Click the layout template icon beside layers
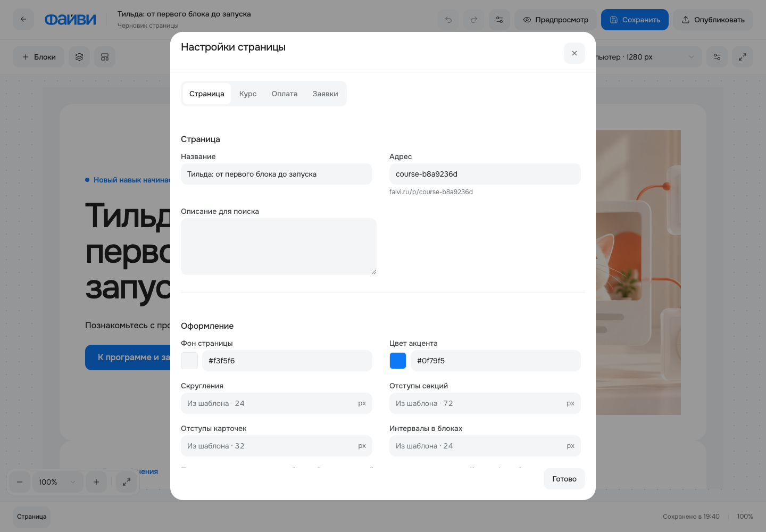Viewport: 766px width, 532px height. point(105,57)
